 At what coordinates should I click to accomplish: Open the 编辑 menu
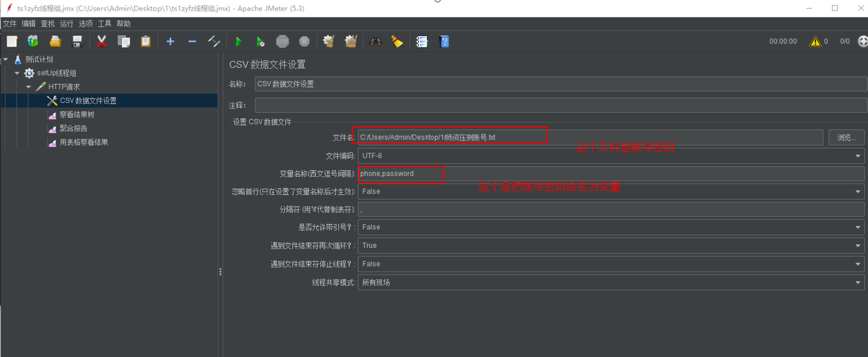click(29, 24)
